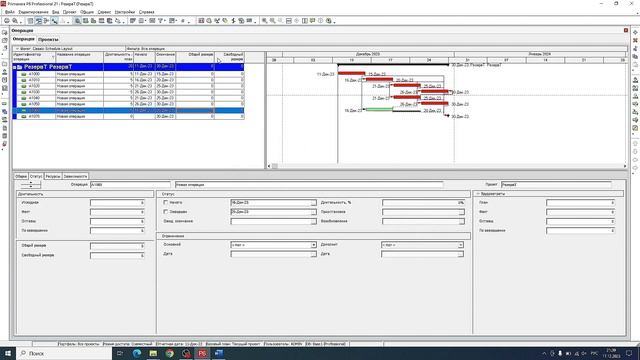This screenshot has height=360, width=640.
Task: Open Chrome from the taskbar
Action: coord(169,353)
